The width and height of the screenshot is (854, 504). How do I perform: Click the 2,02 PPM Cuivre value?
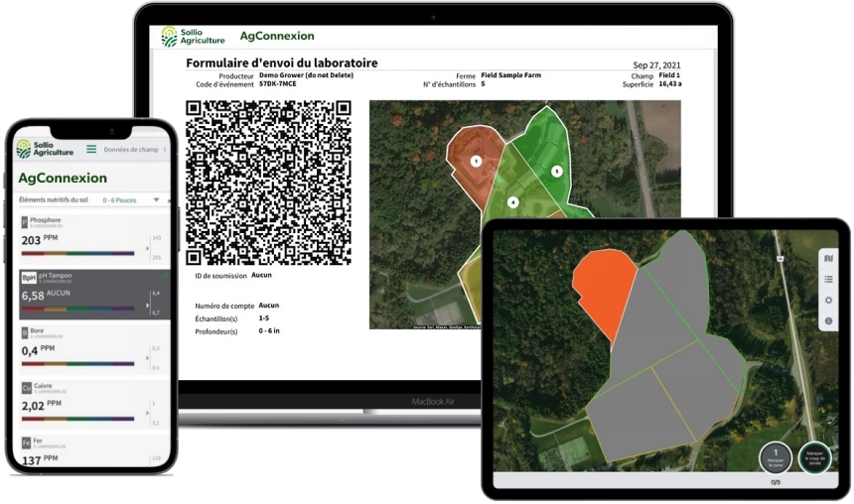[x=42, y=405]
